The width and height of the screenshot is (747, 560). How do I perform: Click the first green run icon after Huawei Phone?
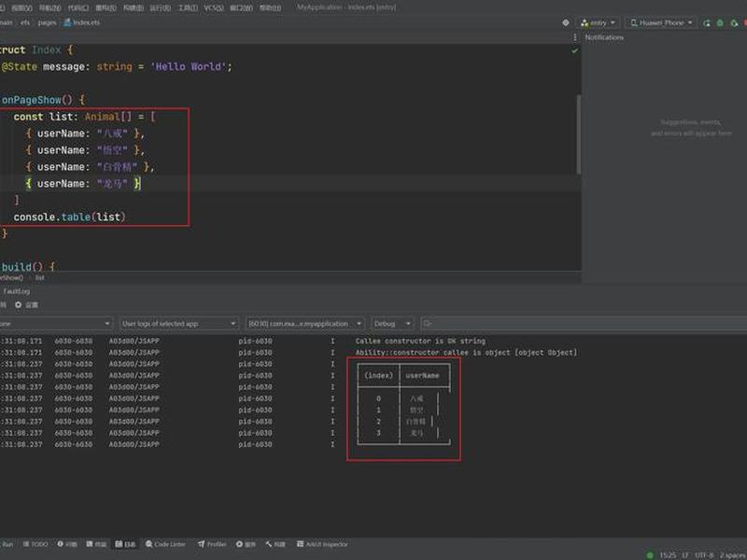[707, 22]
